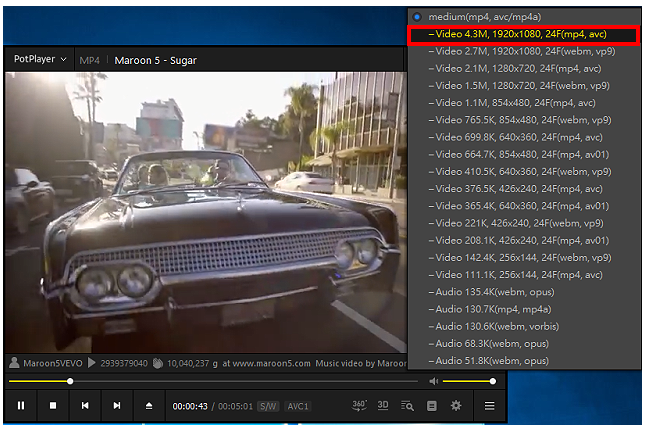Choose Audio 130.6K webm vorbis
Image resolution: width=648 pixels, height=431 pixels.
click(523, 326)
